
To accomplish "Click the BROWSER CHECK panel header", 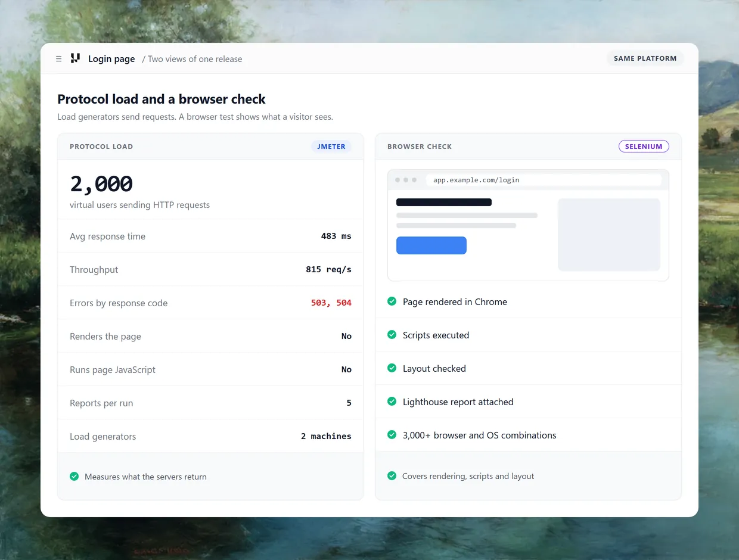I will [x=528, y=147].
